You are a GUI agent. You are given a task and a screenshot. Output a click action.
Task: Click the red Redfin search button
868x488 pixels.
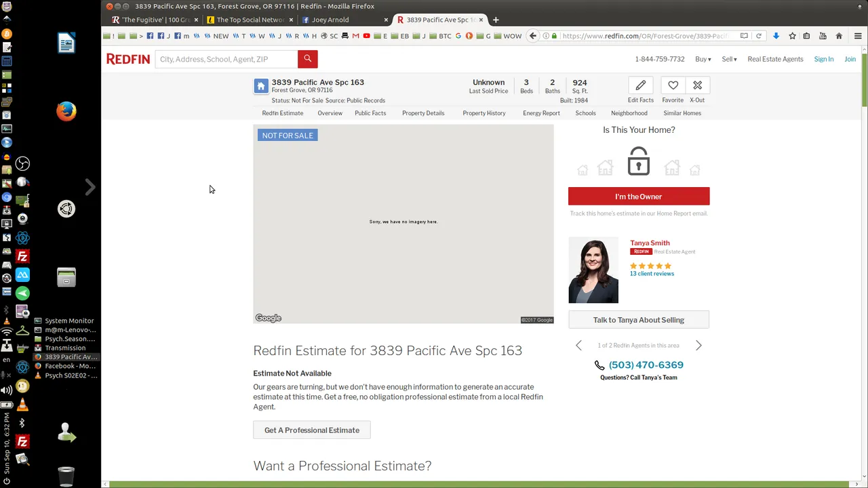(307, 59)
